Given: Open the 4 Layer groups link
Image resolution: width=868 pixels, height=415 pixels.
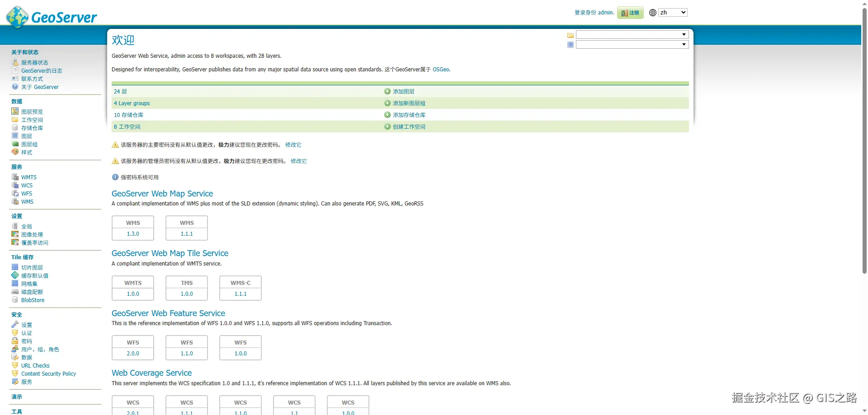Looking at the screenshot, I should point(132,103).
